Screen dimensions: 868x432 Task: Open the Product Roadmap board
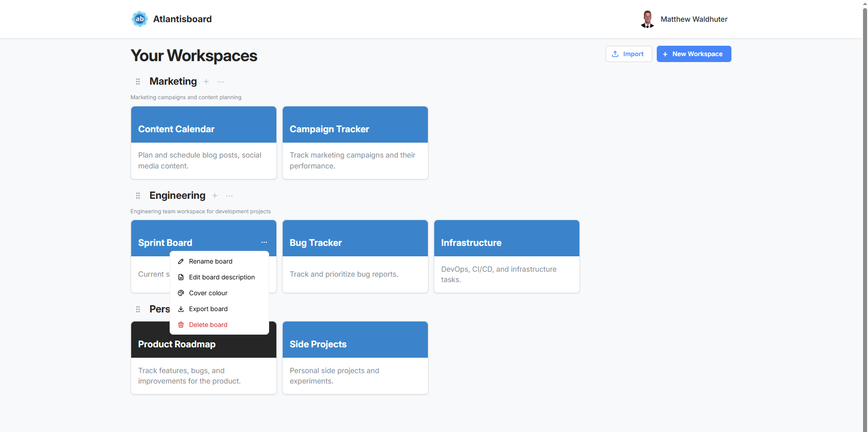(204, 358)
